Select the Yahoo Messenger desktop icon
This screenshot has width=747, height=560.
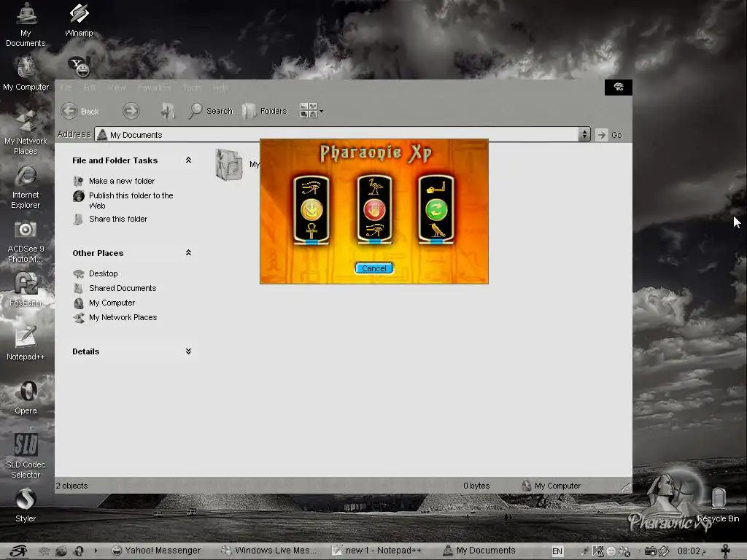tap(79, 66)
